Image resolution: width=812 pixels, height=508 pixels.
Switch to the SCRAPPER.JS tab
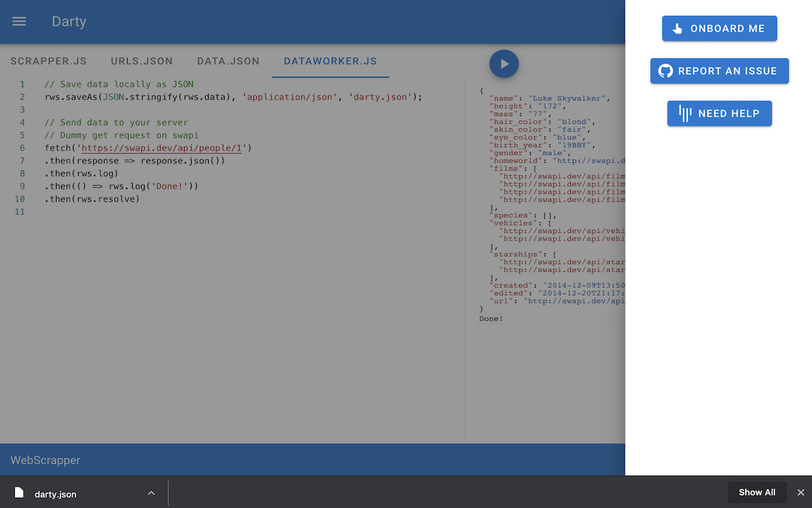[48, 62]
